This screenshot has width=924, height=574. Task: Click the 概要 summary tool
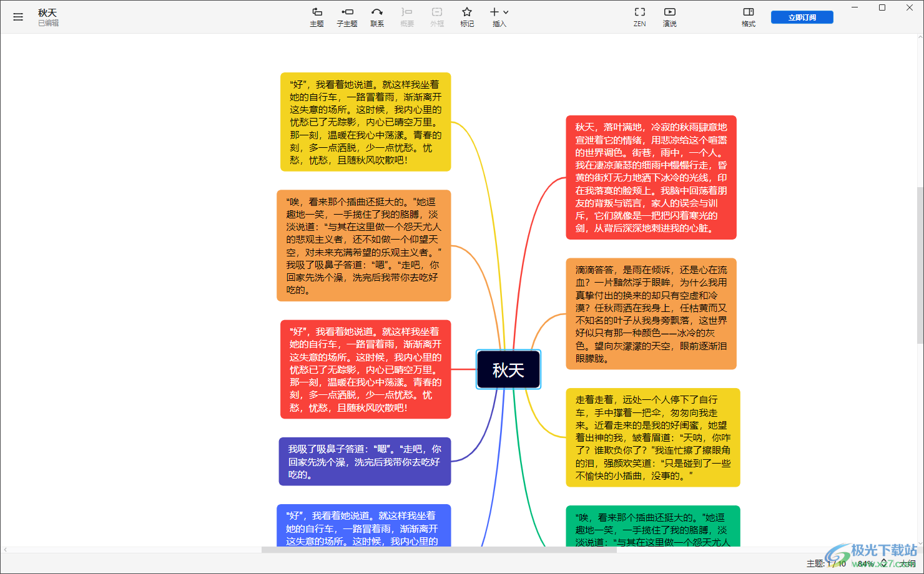click(407, 17)
